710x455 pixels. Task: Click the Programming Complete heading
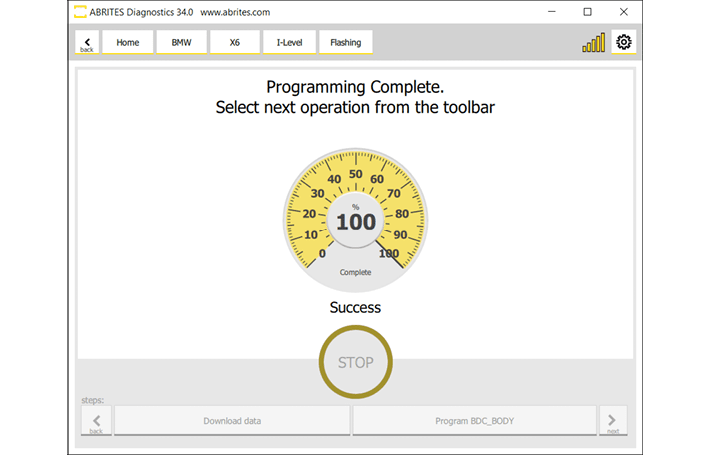tap(355, 88)
